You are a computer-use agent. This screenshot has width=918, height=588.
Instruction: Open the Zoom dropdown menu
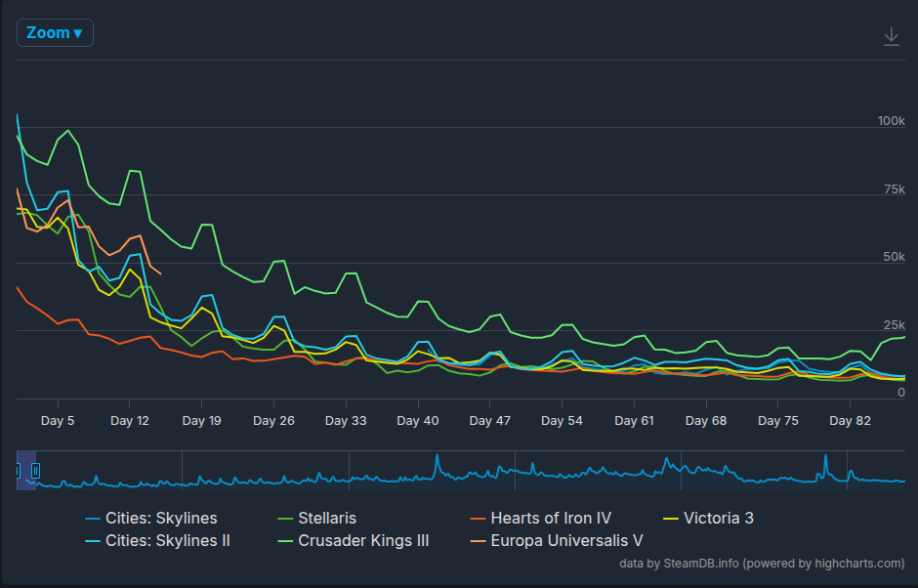(x=55, y=33)
